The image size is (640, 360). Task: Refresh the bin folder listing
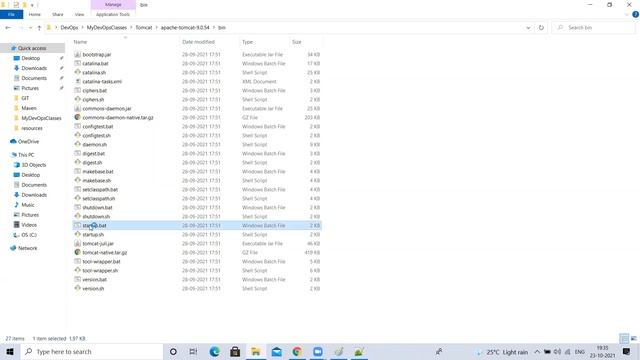point(541,28)
